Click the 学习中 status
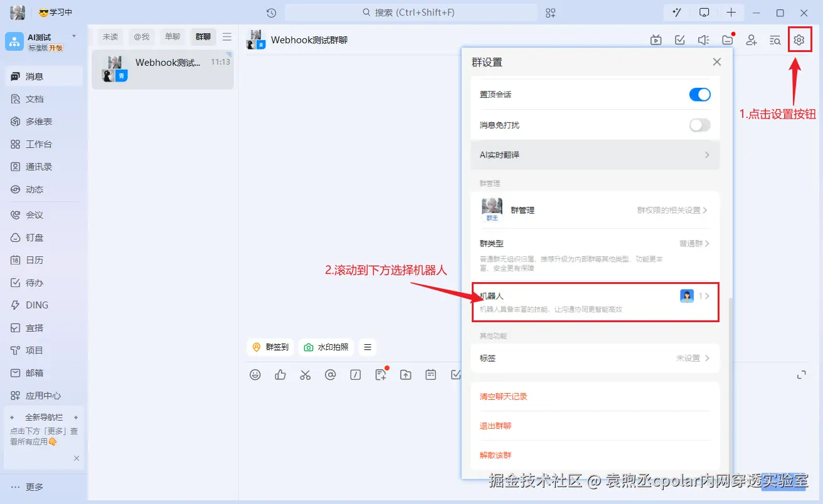 (x=55, y=13)
